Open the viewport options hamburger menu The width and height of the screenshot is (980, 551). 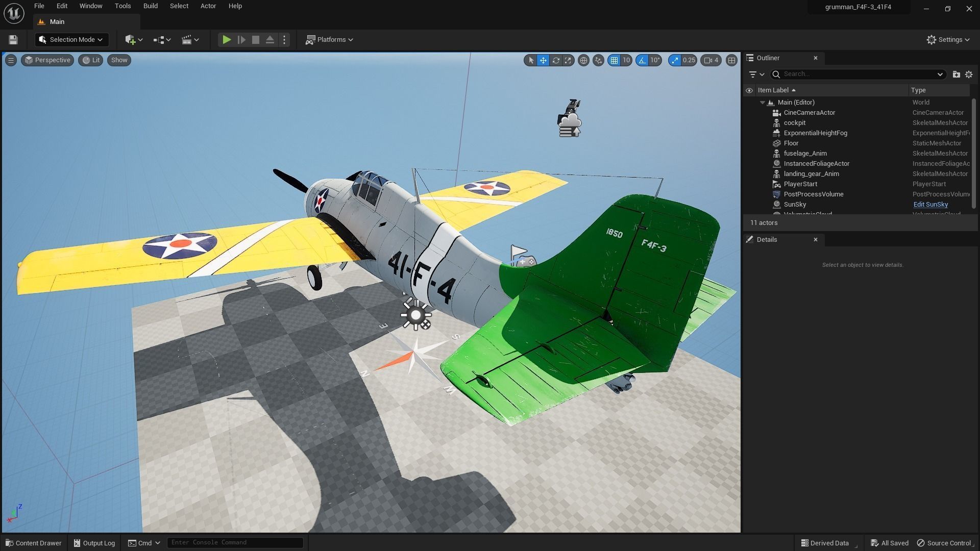[x=11, y=60]
